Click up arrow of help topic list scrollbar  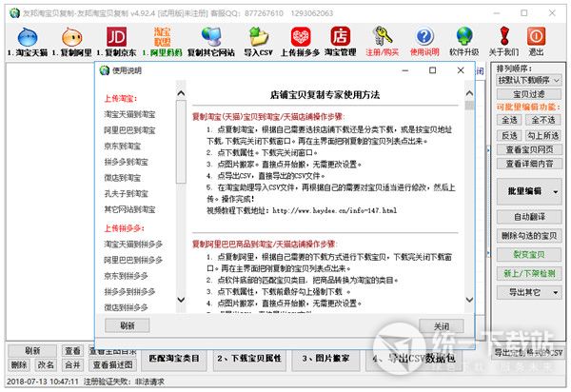(181, 93)
